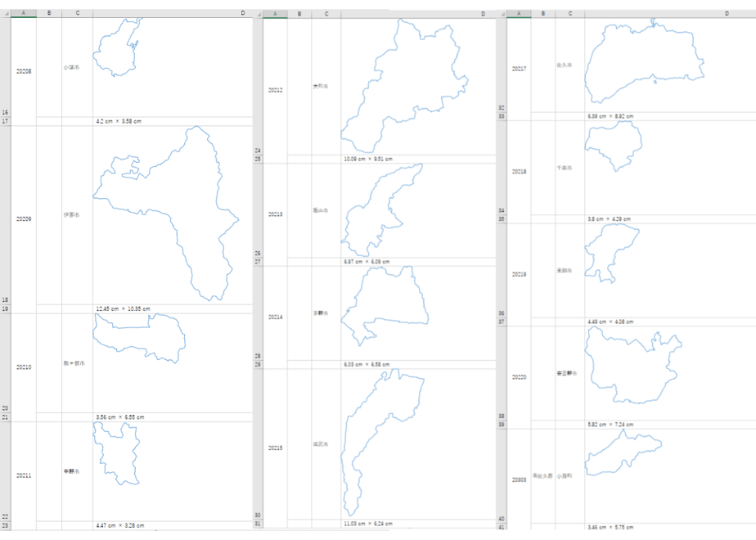Screen dimensions: 756x540
Task: Select the map outline shape beside 20212
Action: (x=404, y=86)
